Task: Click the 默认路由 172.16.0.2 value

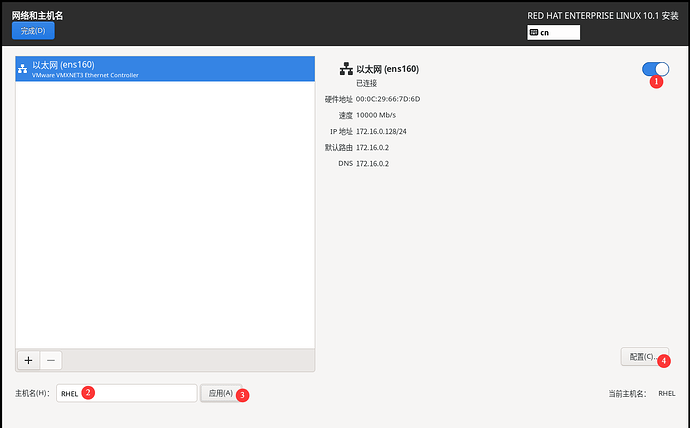Action: click(x=372, y=147)
